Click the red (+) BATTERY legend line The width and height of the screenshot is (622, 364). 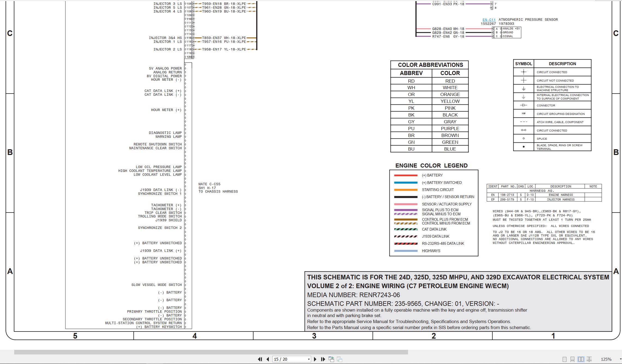tap(406, 175)
